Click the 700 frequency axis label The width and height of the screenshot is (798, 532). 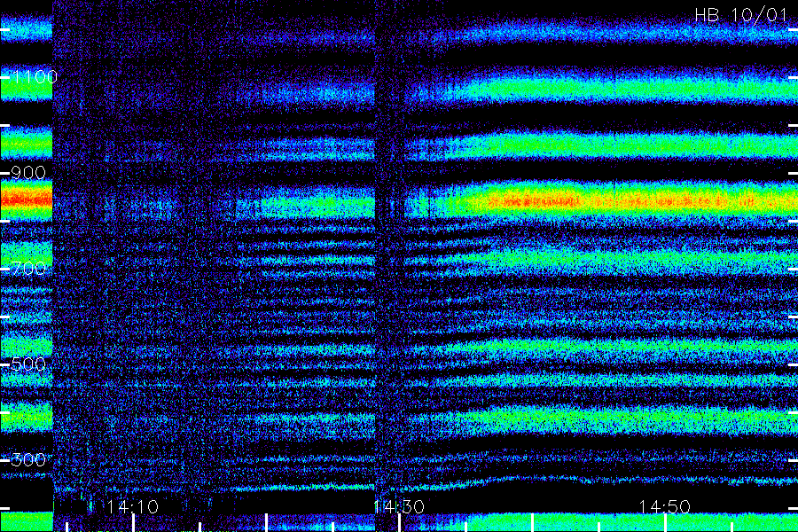[x=27, y=269]
